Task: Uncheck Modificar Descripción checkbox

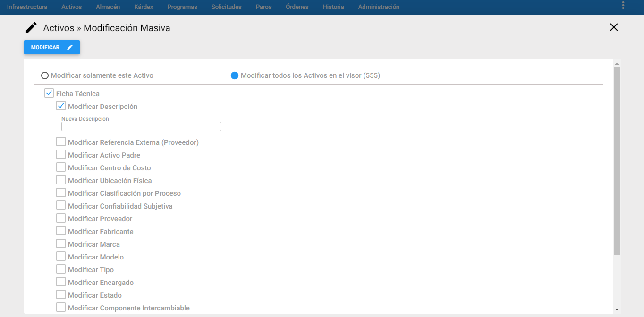Action: point(60,106)
